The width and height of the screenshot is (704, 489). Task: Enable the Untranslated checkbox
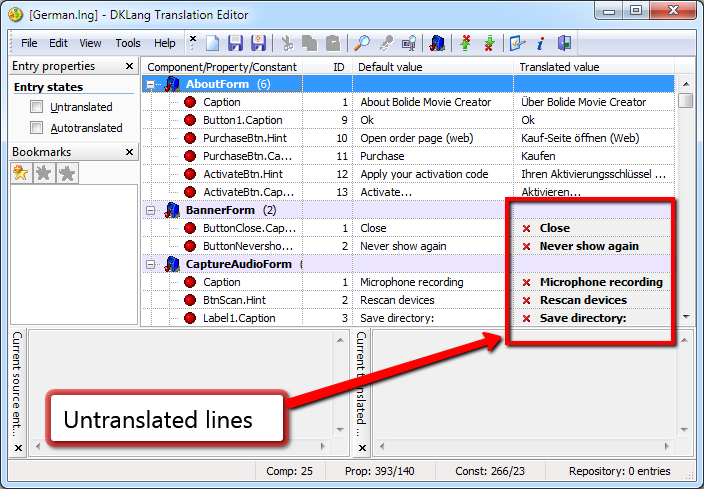(x=37, y=107)
